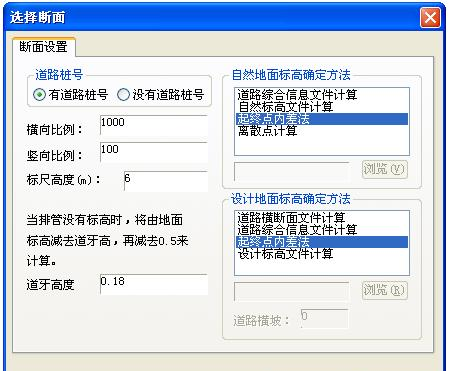Screen dimensions: 449x371
Task: Click the 横向比例 input field
Action: point(154,125)
